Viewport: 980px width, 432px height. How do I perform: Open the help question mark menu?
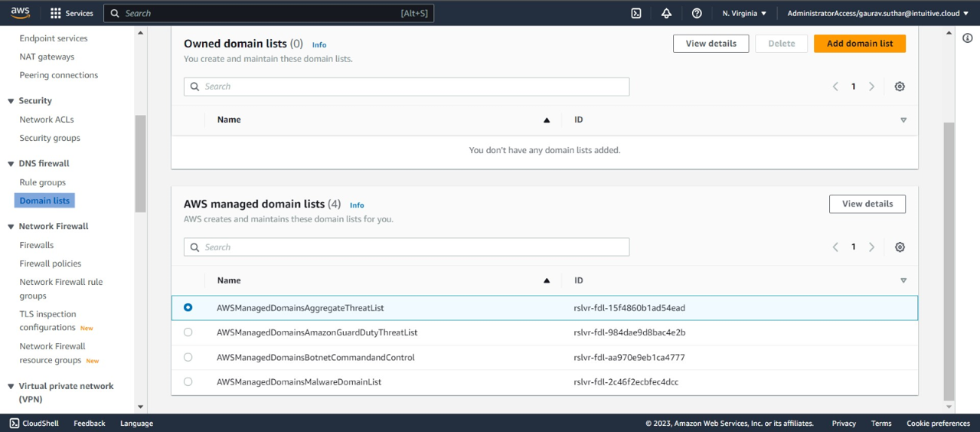697,13
